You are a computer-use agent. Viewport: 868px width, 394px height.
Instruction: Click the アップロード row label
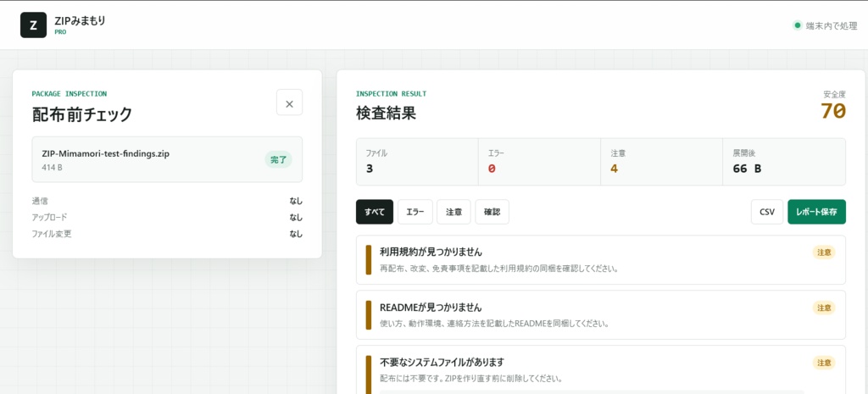coord(49,217)
